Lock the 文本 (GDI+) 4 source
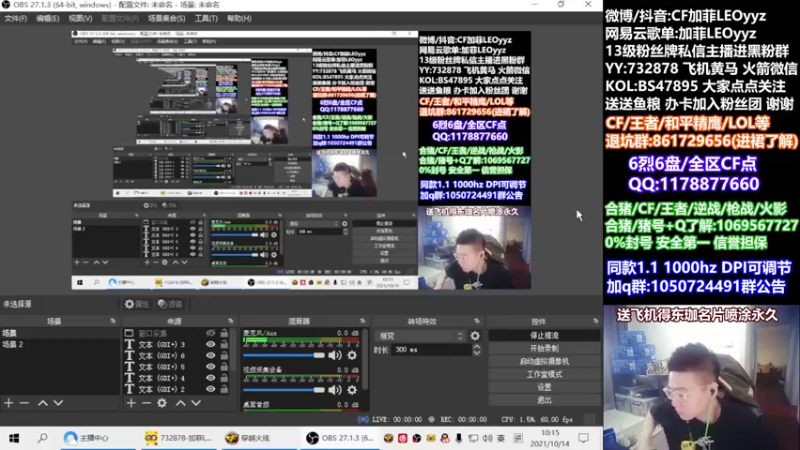This screenshot has height=450, width=800. pyautogui.click(x=224, y=378)
